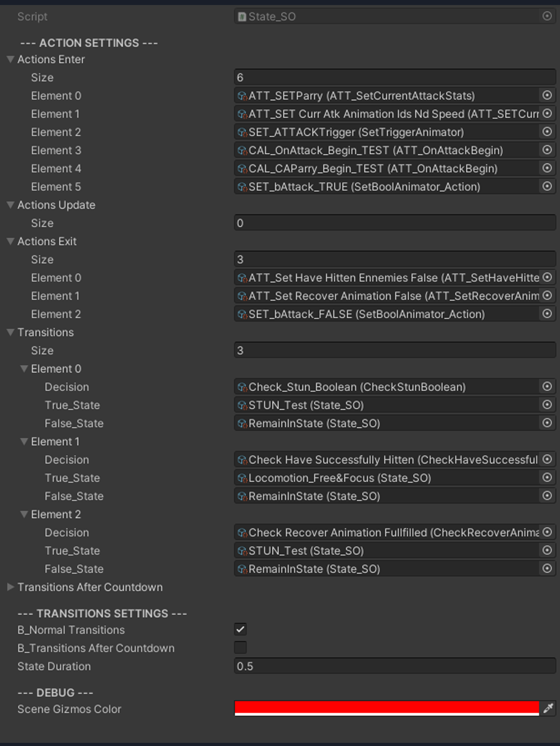
Task: Open picker for Locomotion_Free&Focus true state
Action: 547,478
